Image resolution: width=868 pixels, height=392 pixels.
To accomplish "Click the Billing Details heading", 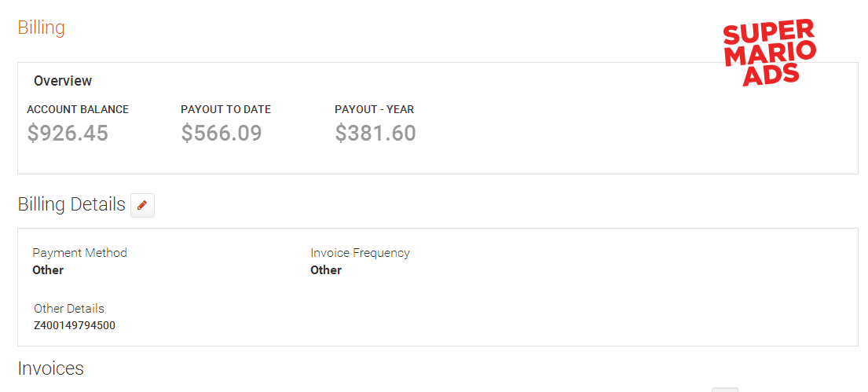I will point(71,204).
